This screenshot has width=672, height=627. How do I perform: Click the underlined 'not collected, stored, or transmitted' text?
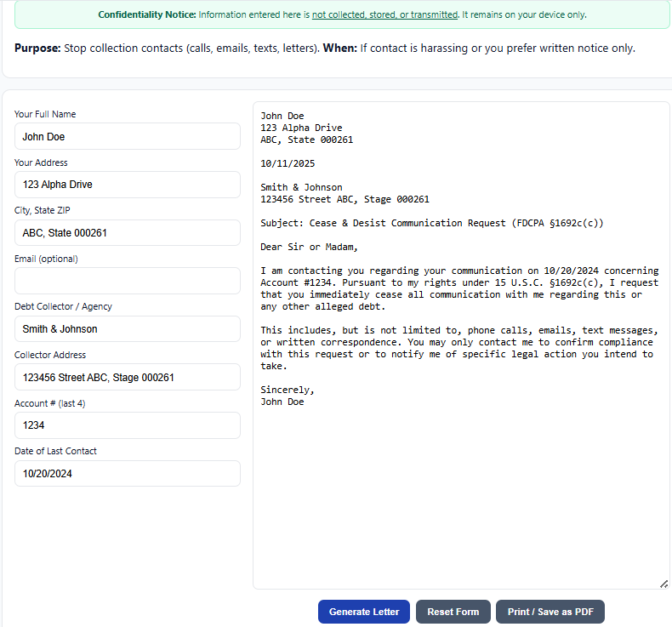tap(384, 15)
